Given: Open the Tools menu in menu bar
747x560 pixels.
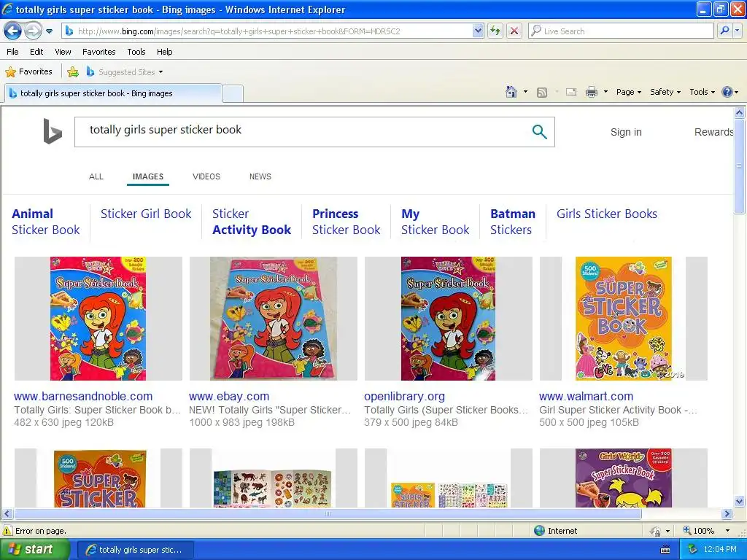Looking at the screenshot, I should tap(136, 52).
